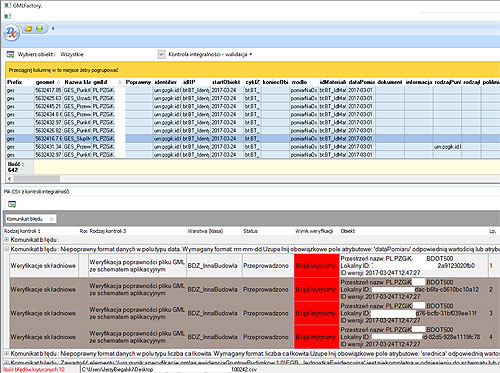The height and width of the screenshot is (373, 500).
Task: Click the horizontal scrollbar thumb of upper grid
Action: coord(37,179)
